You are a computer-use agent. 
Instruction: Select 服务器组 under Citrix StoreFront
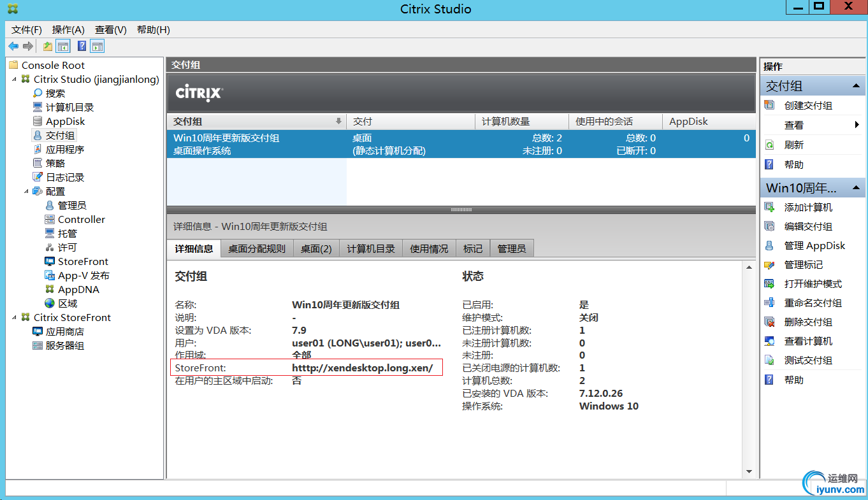(x=64, y=346)
